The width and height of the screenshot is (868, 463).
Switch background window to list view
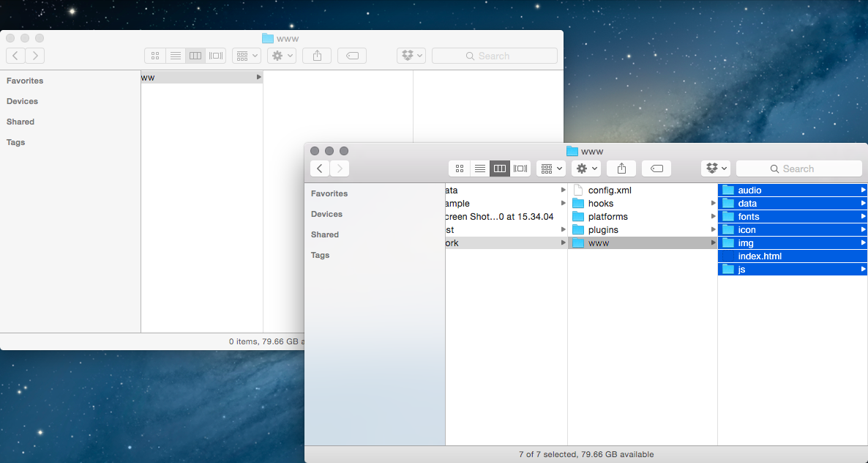(x=176, y=56)
